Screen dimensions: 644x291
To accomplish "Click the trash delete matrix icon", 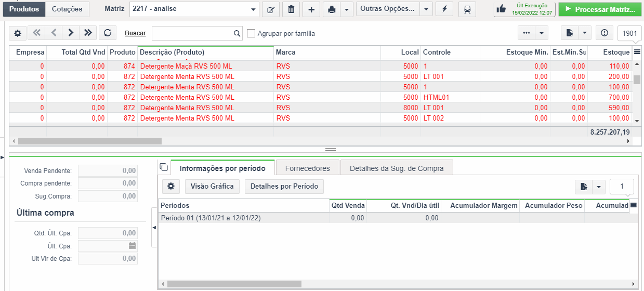I will 291,9.
